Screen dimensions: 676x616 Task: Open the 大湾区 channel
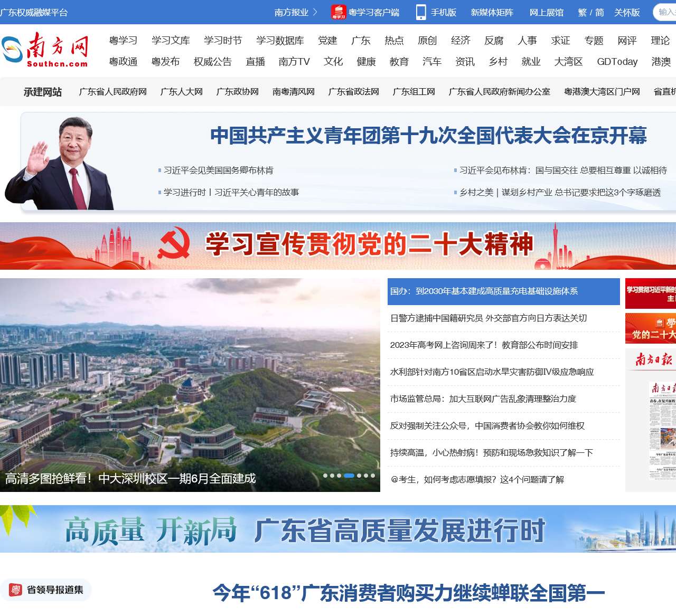[x=569, y=62]
